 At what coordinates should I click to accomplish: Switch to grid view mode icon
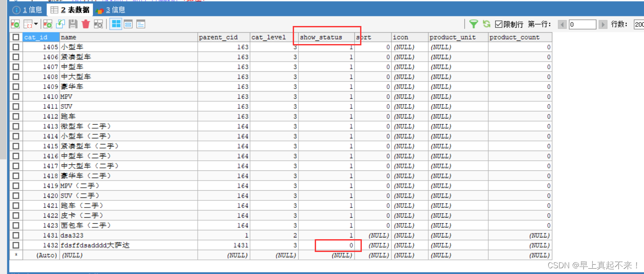116,24
